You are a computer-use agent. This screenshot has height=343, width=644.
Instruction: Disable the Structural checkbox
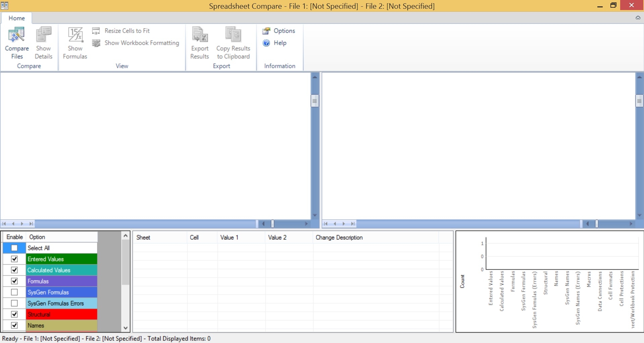coord(14,315)
